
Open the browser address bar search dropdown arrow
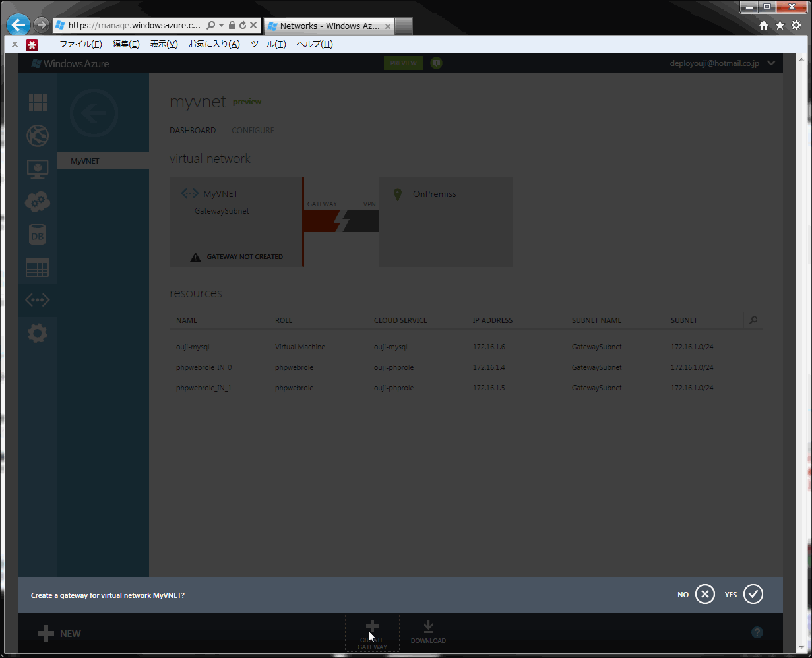click(221, 25)
